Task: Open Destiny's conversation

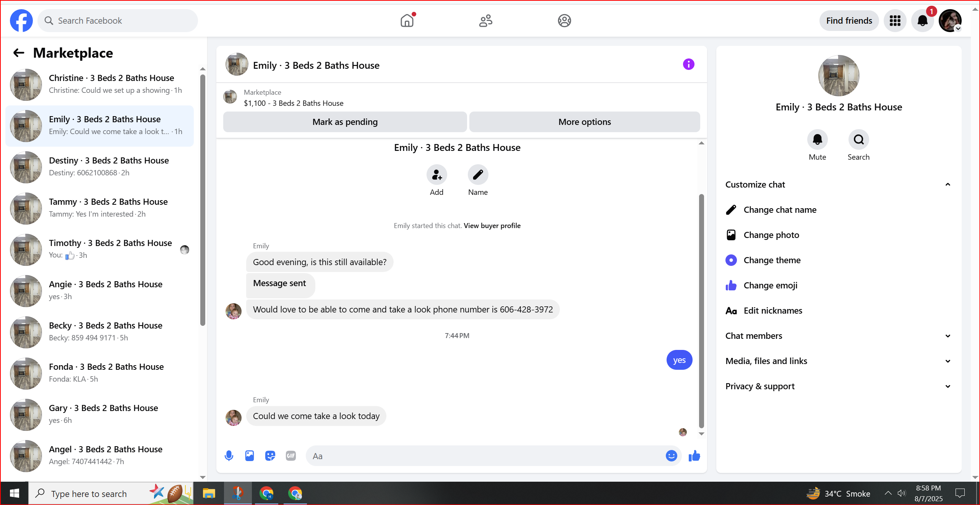Action: tap(100, 167)
